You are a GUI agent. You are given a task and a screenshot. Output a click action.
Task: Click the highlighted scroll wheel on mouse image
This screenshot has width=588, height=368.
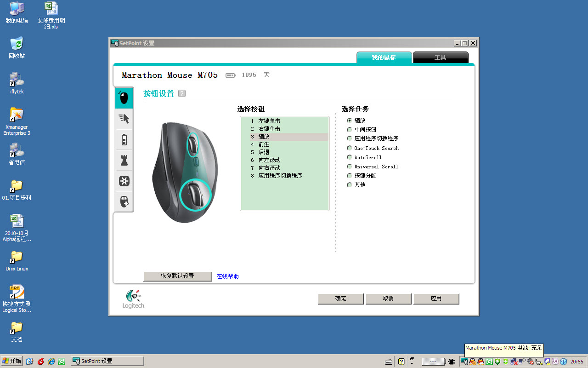click(193, 145)
